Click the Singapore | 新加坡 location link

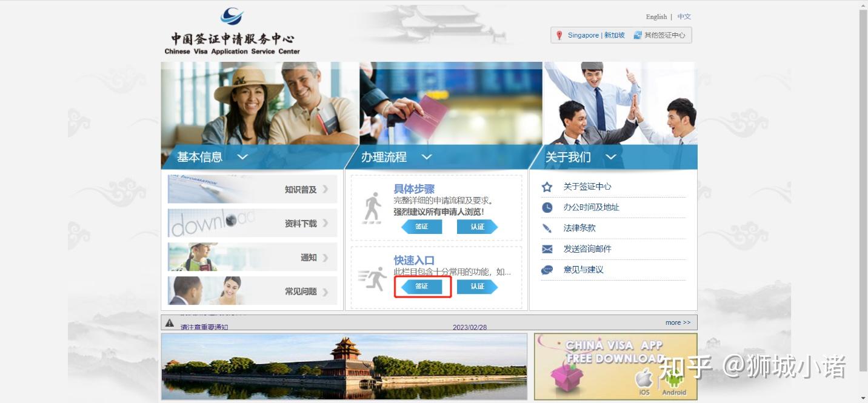point(596,35)
